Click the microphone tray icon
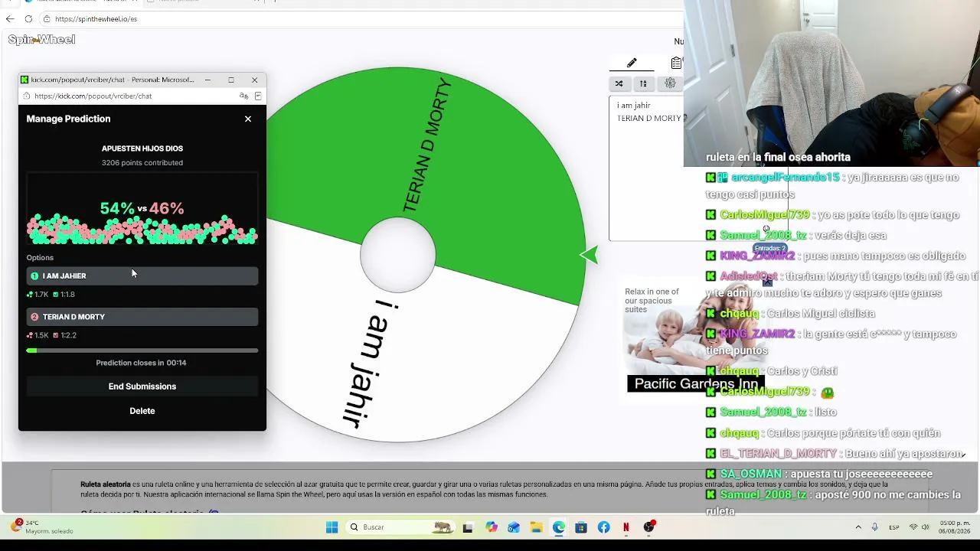This screenshot has height=551, width=980. click(874, 527)
